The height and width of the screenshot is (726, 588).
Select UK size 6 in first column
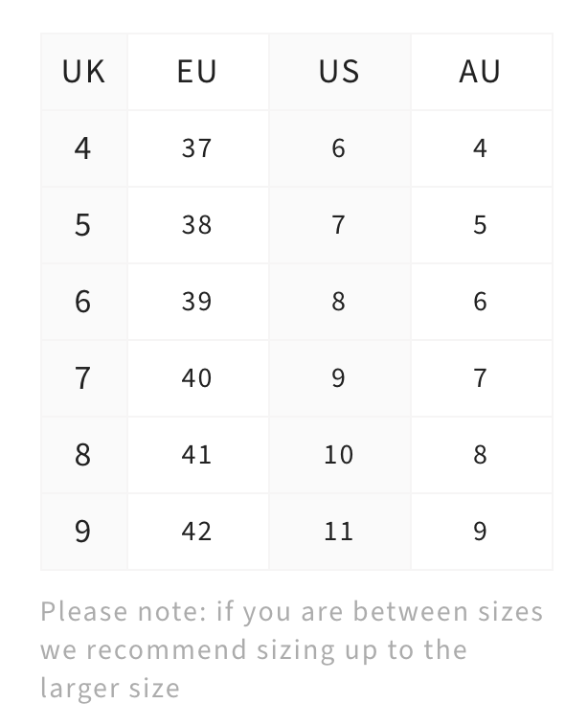pos(83,302)
